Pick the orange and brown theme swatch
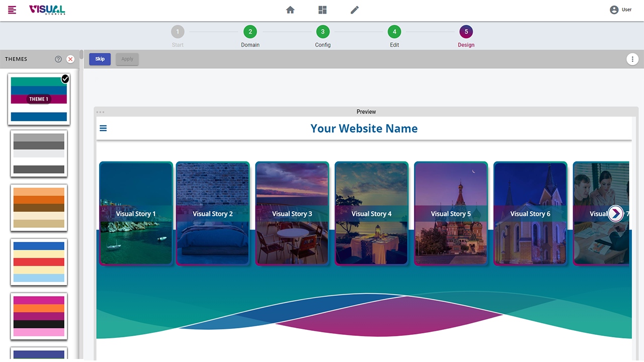This screenshot has width=644, height=362. (x=39, y=208)
